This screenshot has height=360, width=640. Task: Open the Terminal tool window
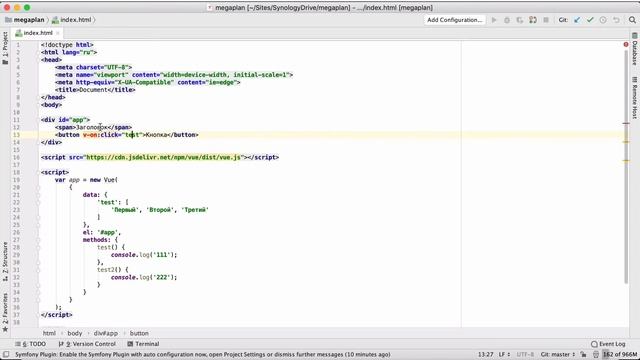pos(143,344)
